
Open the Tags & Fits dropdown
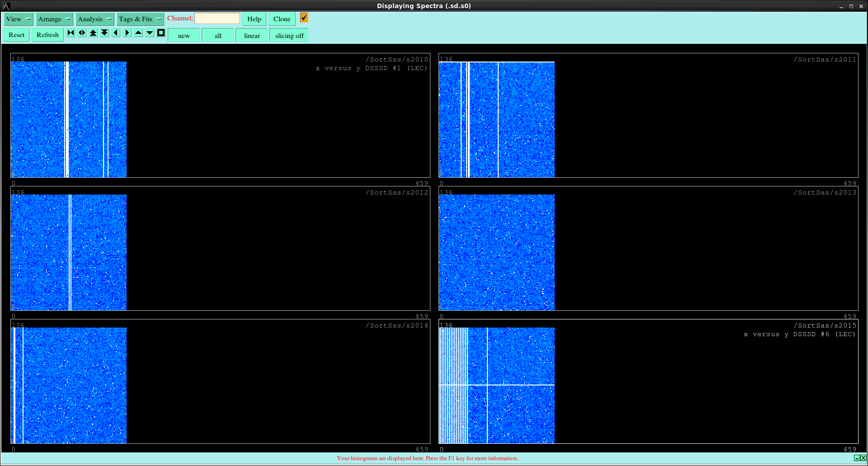click(140, 19)
